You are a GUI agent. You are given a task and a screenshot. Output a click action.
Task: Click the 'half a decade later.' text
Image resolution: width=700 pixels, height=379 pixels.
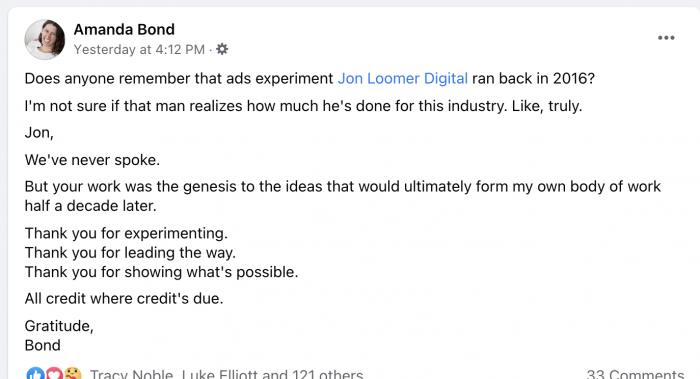(x=91, y=206)
